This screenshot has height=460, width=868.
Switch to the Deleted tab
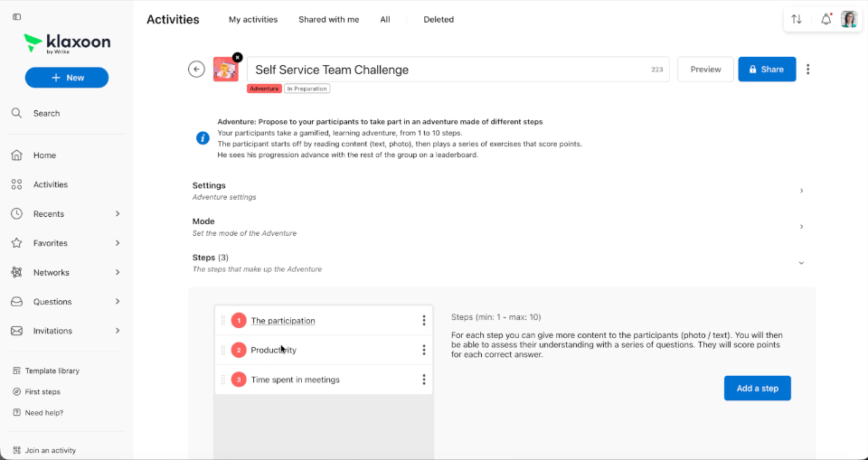click(x=439, y=19)
